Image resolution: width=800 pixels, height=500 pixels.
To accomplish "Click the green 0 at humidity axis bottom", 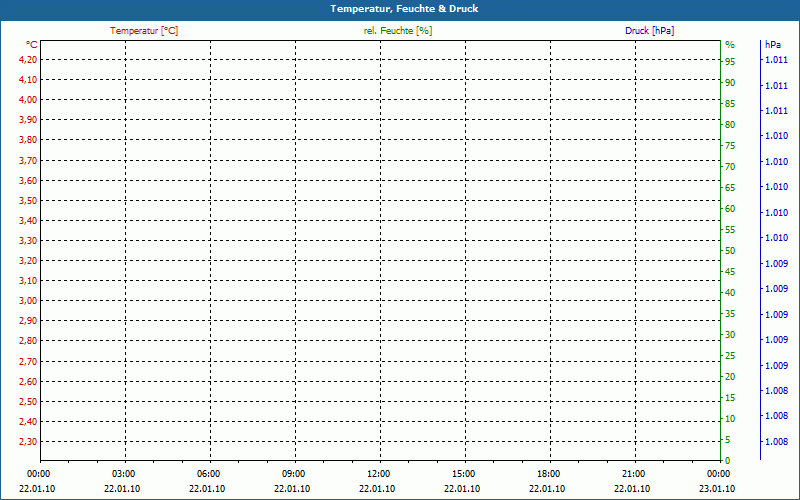I will coord(728,461).
